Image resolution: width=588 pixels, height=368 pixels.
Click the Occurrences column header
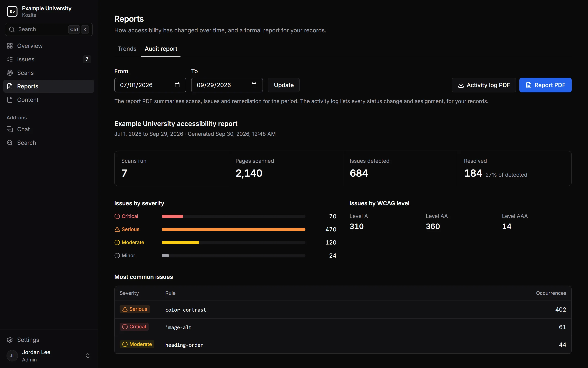(551, 293)
